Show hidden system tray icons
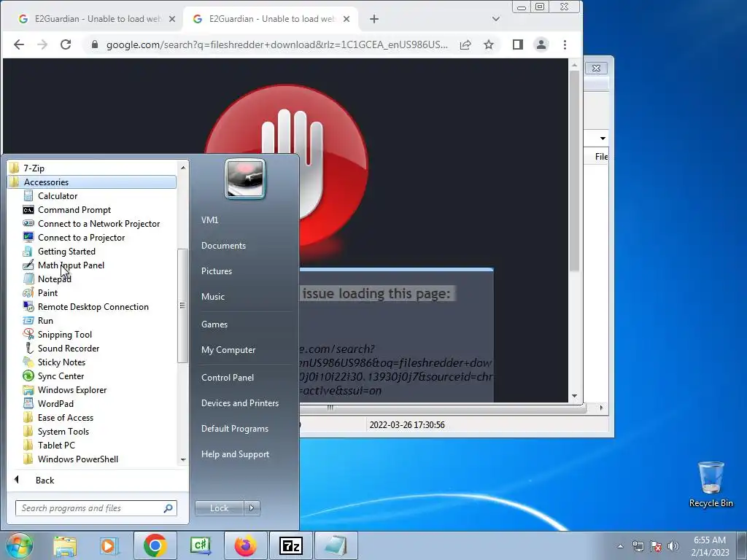747x560 pixels. click(620, 546)
